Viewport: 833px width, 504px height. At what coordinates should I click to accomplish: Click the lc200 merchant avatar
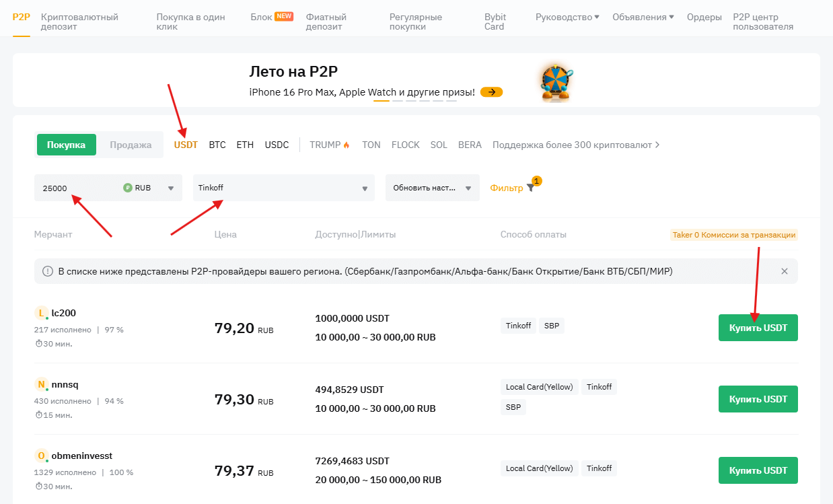(41, 313)
